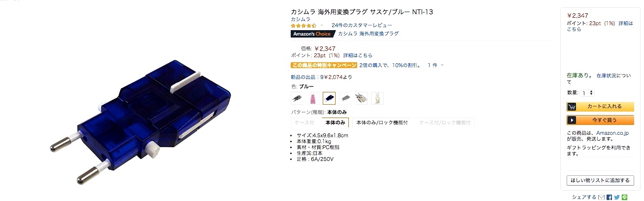This screenshot has height=201, width=644.
Task: Share the product on Facebook
Action: click(610, 197)
